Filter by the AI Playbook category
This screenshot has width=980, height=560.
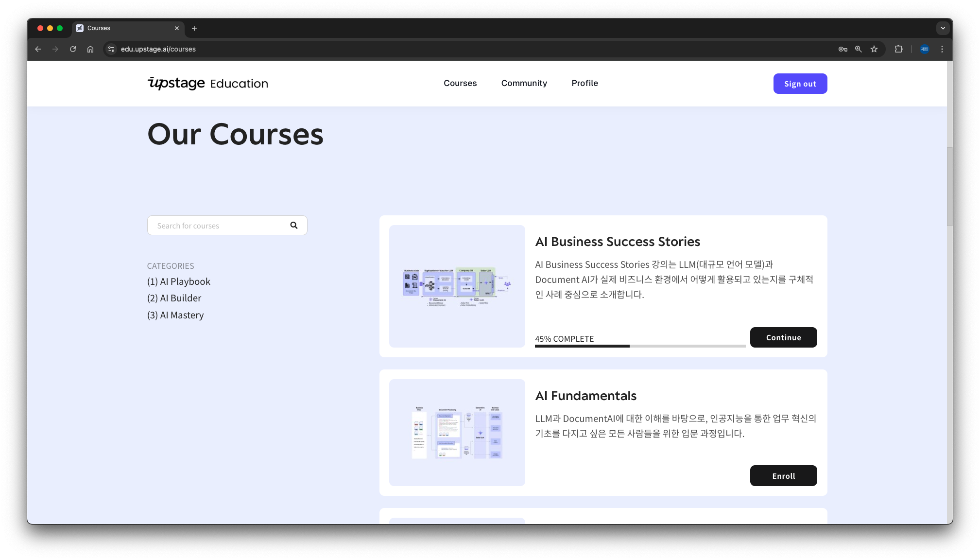coord(179,281)
